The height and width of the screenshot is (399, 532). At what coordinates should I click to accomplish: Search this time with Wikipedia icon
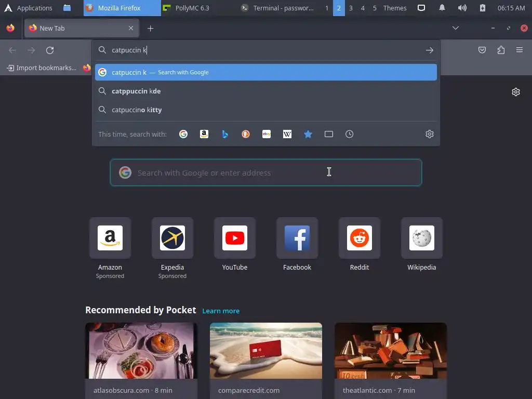pos(287,134)
